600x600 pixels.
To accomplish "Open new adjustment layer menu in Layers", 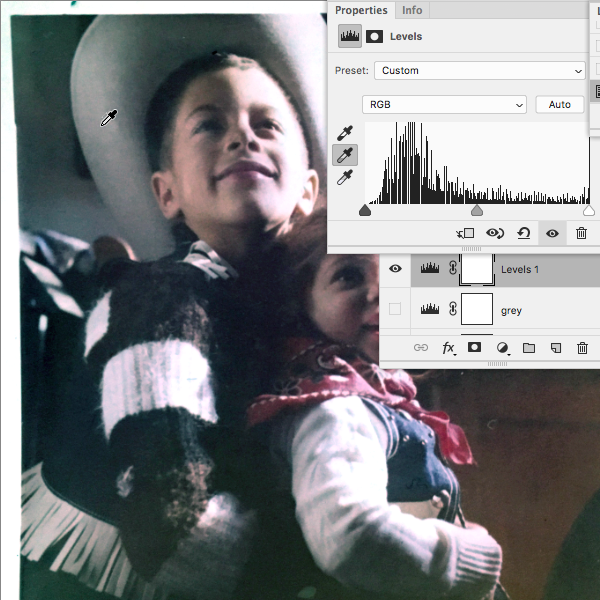I will (x=502, y=348).
